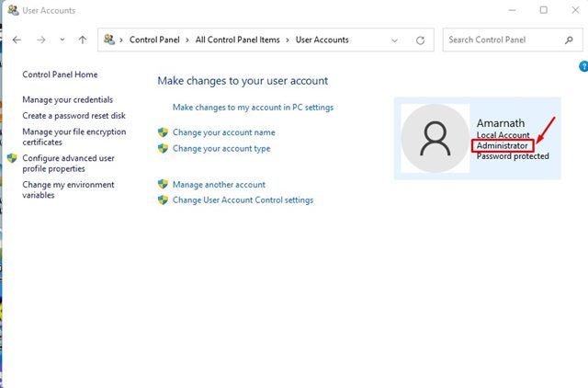Open the blue Help icon
Screen dimensions: 588x388
583,66
